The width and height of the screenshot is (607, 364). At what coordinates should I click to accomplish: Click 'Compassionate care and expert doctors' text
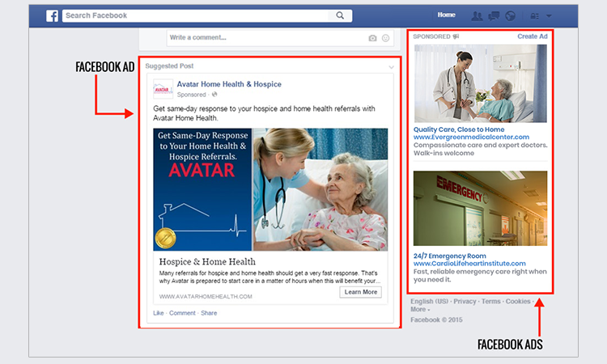(481, 150)
